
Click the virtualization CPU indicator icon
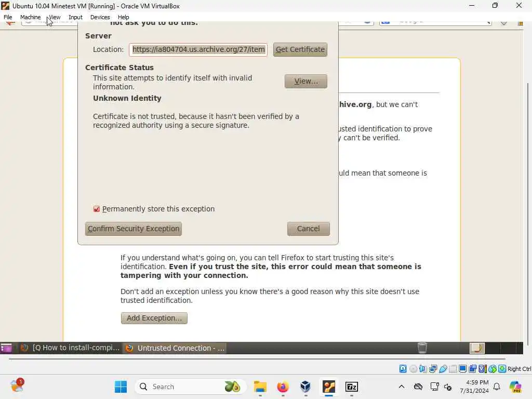point(482,369)
